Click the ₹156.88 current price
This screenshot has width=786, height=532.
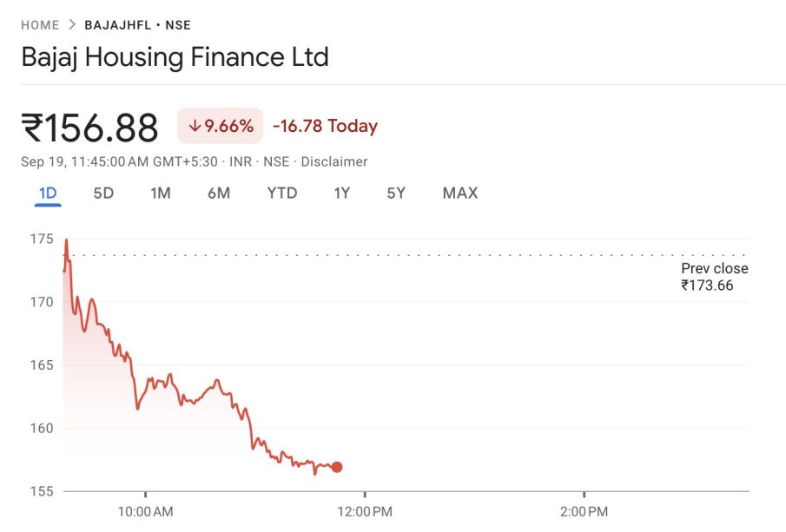90,128
